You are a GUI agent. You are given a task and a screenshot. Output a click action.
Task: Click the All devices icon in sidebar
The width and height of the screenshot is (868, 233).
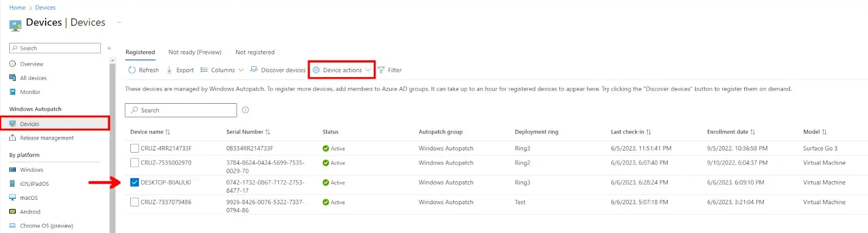click(12, 78)
